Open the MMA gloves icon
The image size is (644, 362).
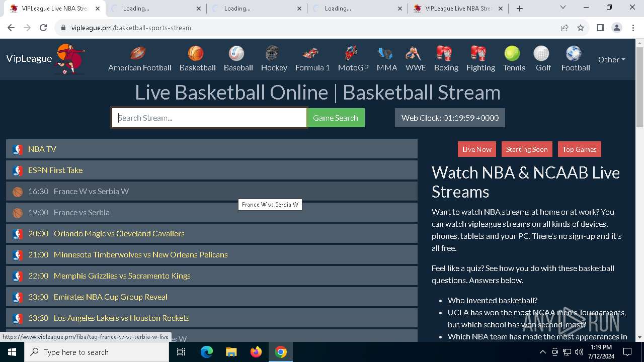click(385, 53)
